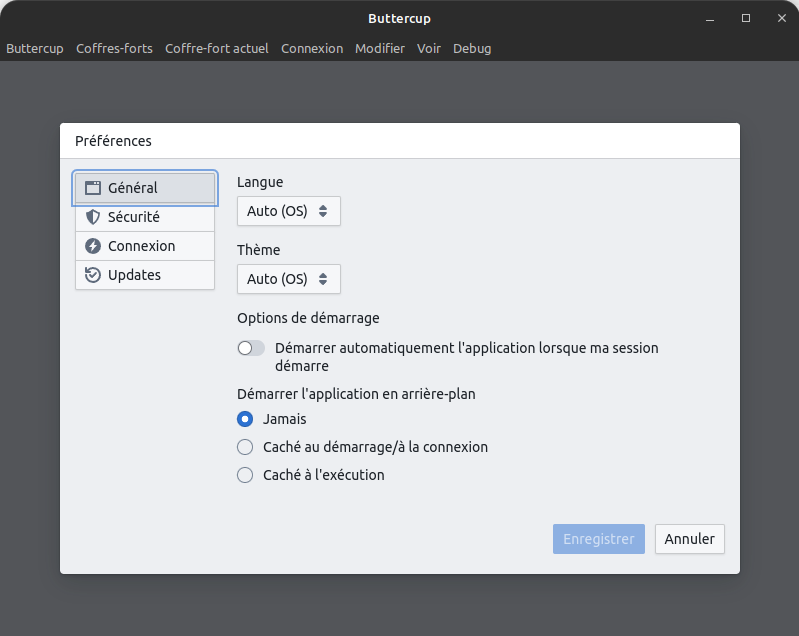The height and width of the screenshot is (636, 799).
Task: Open the Modifier menu
Action: (380, 48)
